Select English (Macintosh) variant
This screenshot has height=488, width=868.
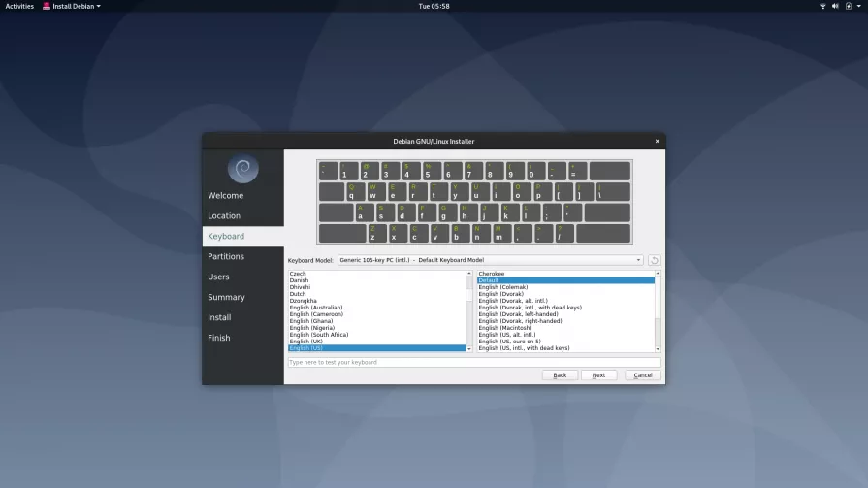(565, 328)
